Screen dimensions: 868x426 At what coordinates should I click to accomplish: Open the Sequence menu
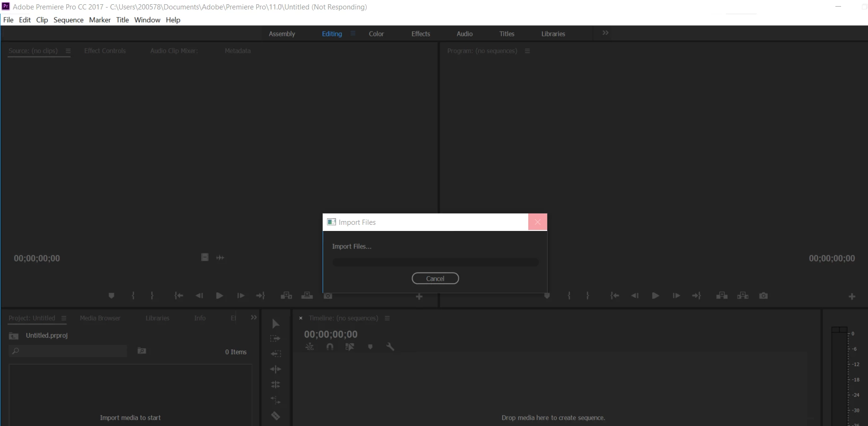click(x=69, y=20)
